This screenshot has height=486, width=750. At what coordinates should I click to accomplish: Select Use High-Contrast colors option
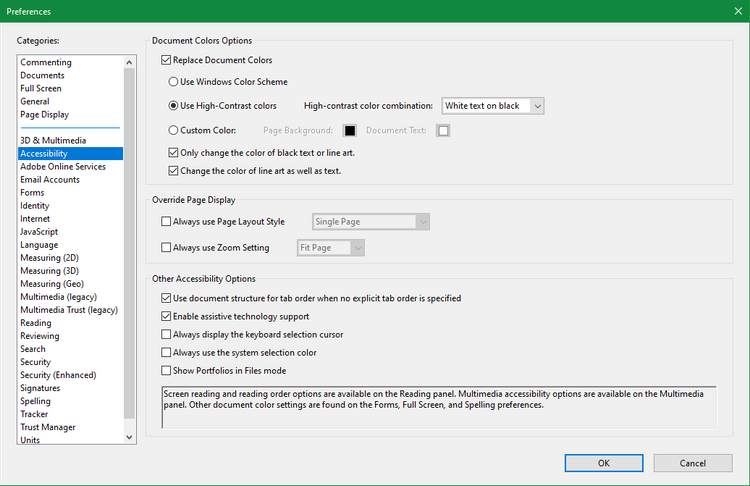tap(173, 106)
